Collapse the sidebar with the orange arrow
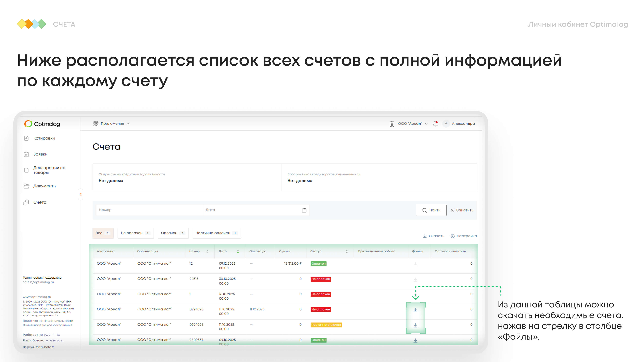The height and width of the screenshot is (362, 644). pos(80,194)
